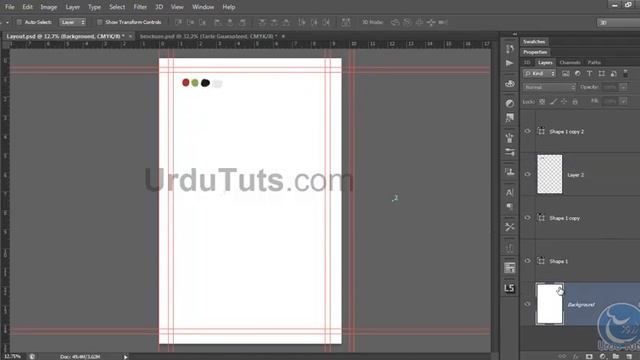
Task: Open the Adjustments panel circle icon
Action: click(x=509, y=103)
